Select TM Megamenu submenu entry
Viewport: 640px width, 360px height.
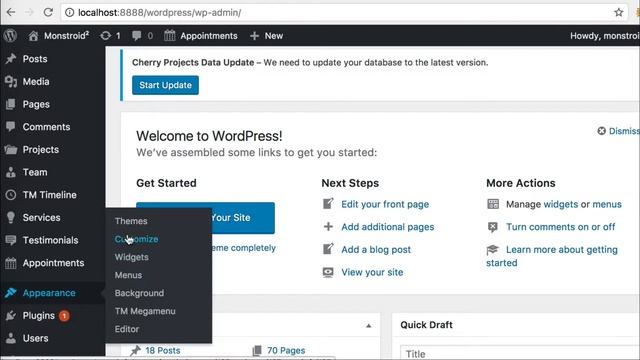tap(145, 311)
